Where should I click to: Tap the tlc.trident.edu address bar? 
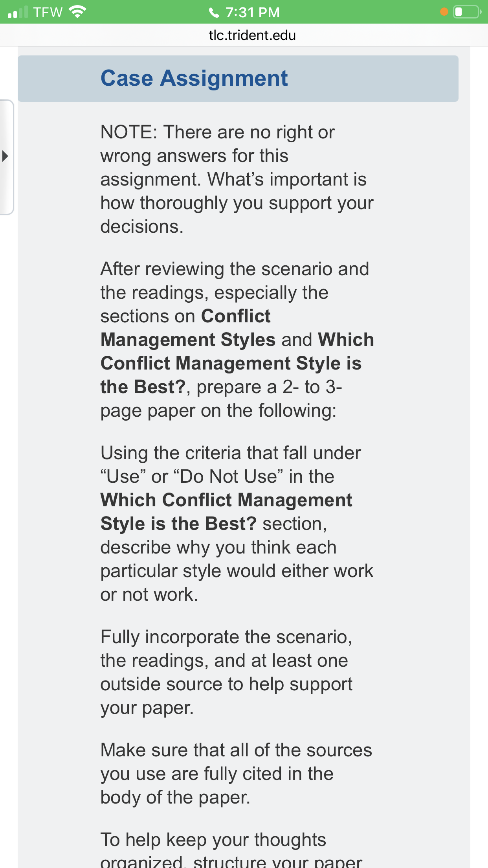pos(252,35)
